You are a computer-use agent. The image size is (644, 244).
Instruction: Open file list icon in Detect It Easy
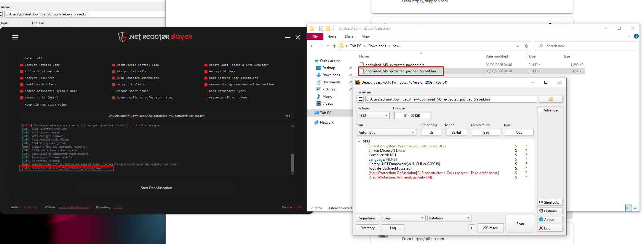[x=360, y=99]
